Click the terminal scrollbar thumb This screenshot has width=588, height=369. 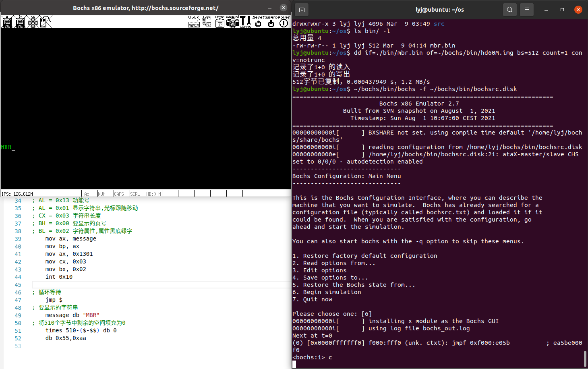(585, 358)
